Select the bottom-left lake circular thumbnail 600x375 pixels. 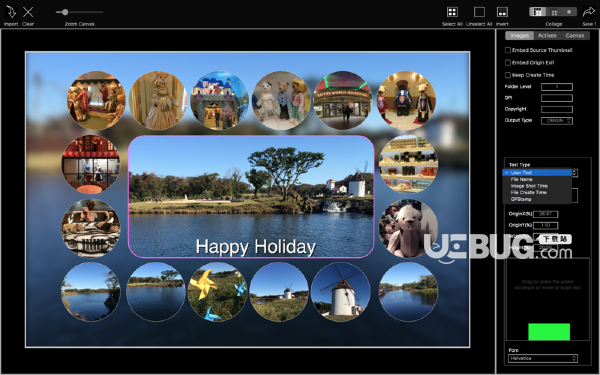tap(91, 292)
